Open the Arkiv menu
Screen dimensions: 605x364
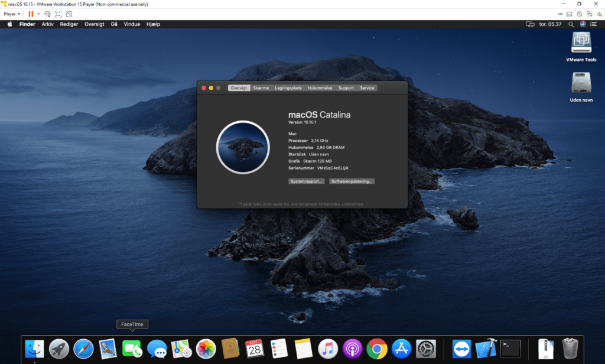tap(47, 24)
